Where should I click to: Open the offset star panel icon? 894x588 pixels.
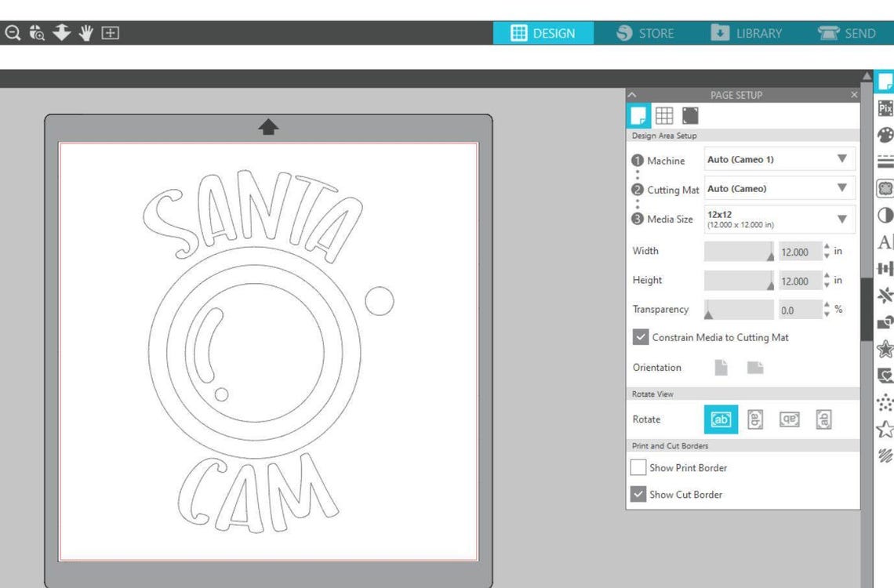point(885,349)
